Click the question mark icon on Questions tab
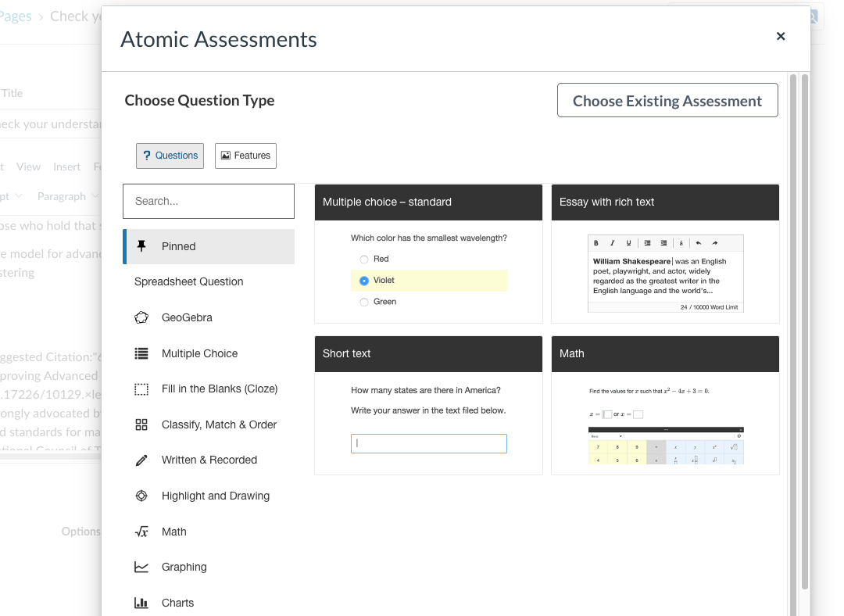 tap(147, 156)
